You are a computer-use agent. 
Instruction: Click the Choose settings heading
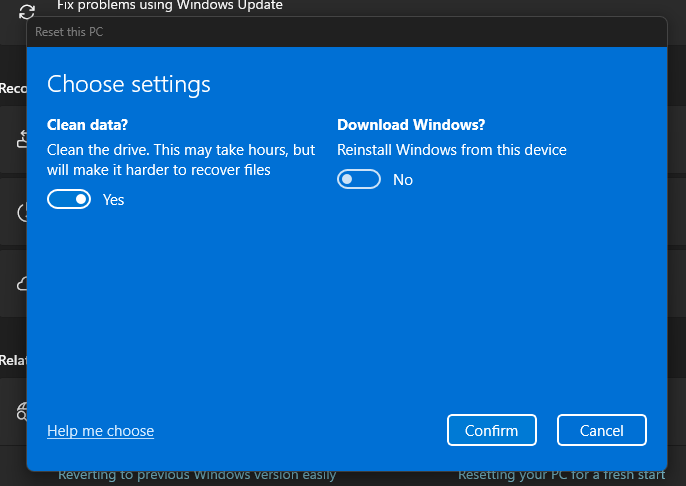[x=129, y=83]
